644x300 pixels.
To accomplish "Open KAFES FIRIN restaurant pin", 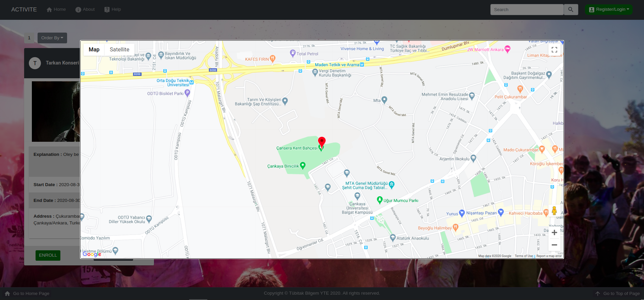I will click(x=273, y=58).
